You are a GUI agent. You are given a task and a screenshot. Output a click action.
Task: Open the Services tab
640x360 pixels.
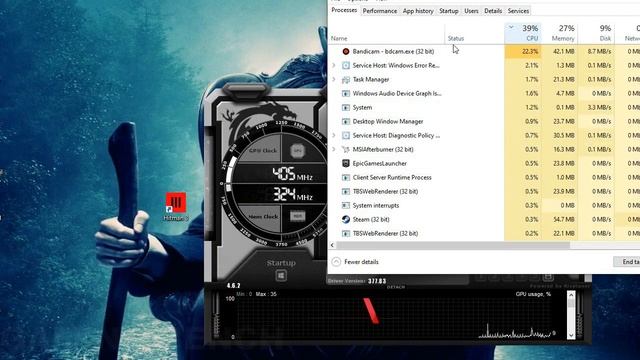[518, 11]
